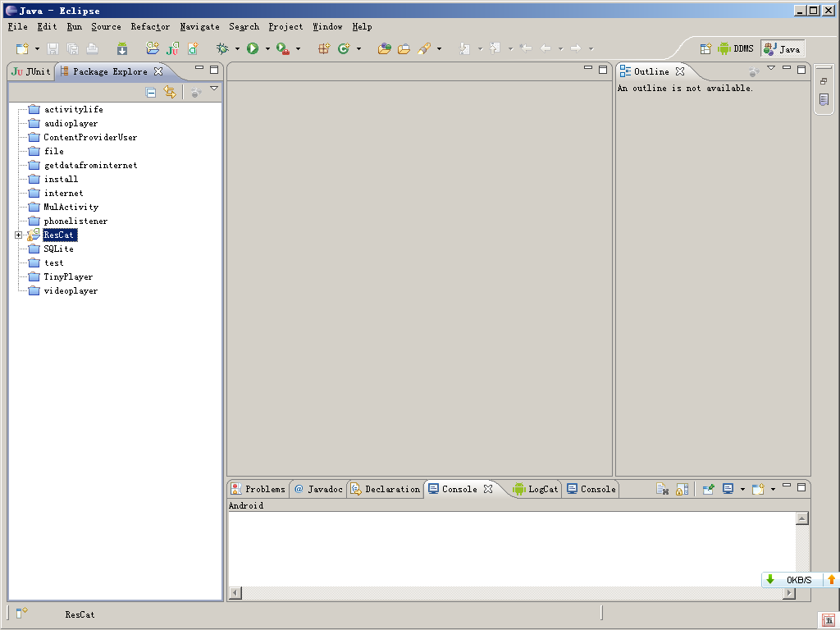The width and height of the screenshot is (840, 630).
Task: Toggle Link with Editor in Package Explorer
Action: pyautogui.click(x=170, y=93)
